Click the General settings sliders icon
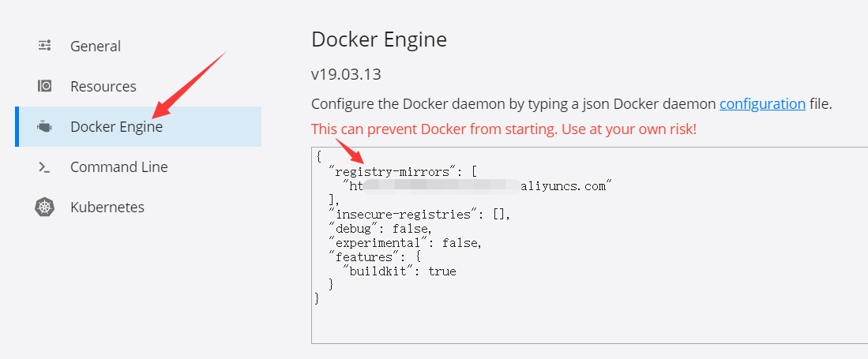 pyautogui.click(x=45, y=46)
